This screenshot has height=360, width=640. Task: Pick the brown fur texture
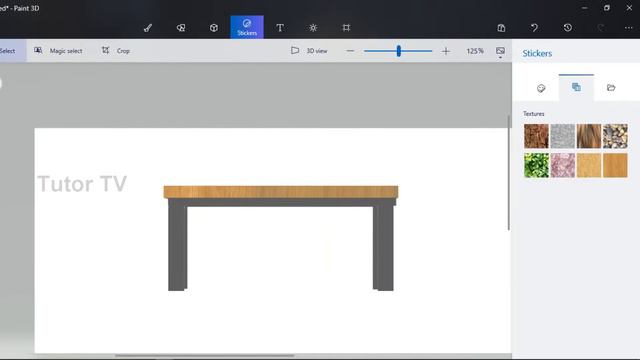coord(589,136)
